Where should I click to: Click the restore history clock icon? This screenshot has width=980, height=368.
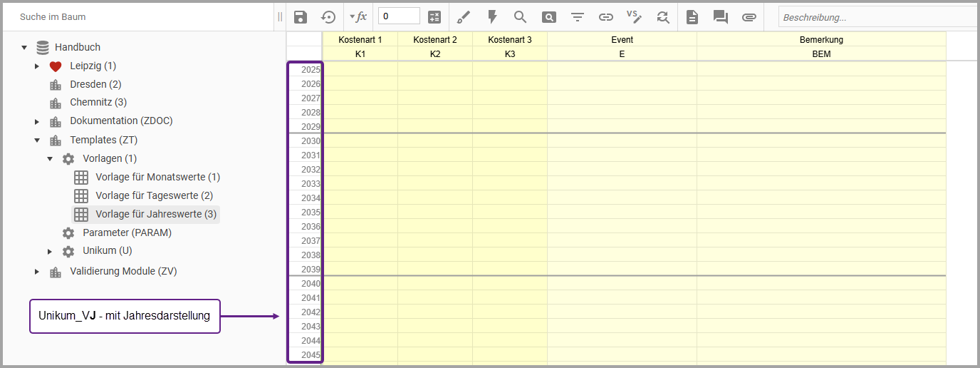[328, 17]
